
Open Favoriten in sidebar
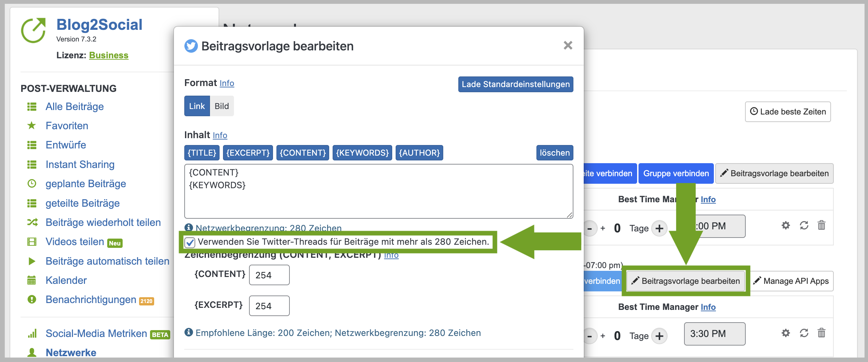pyautogui.click(x=67, y=126)
